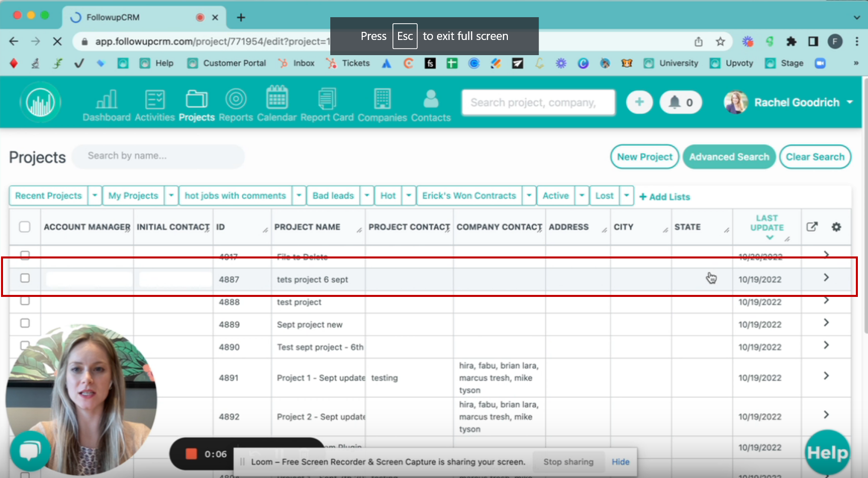Click the Search by name field

pos(158,156)
